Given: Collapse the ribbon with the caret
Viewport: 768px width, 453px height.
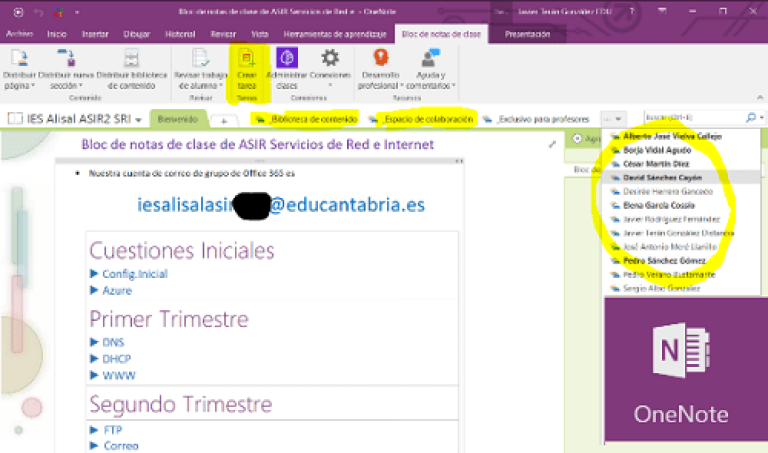Looking at the screenshot, I should (x=760, y=98).
